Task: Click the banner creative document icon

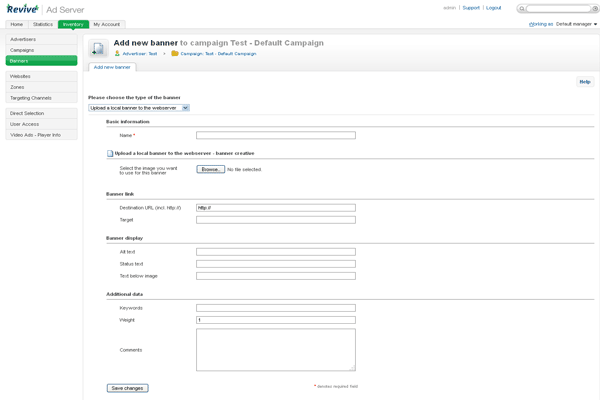Action: (110, 153)
